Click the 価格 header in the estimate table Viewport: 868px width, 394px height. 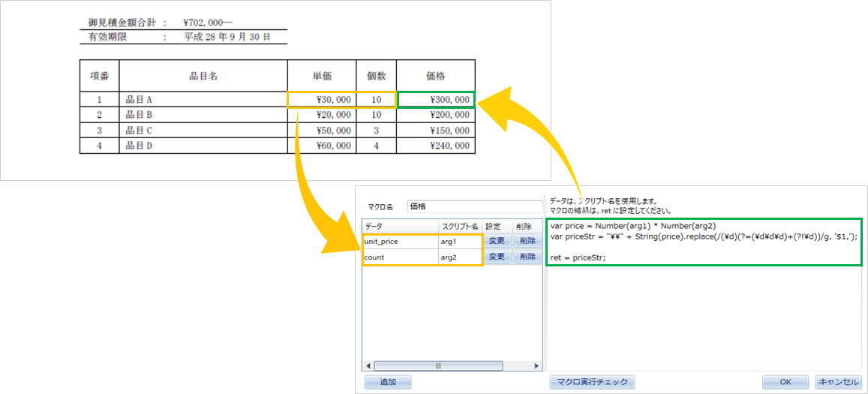(x=436, y=77)
